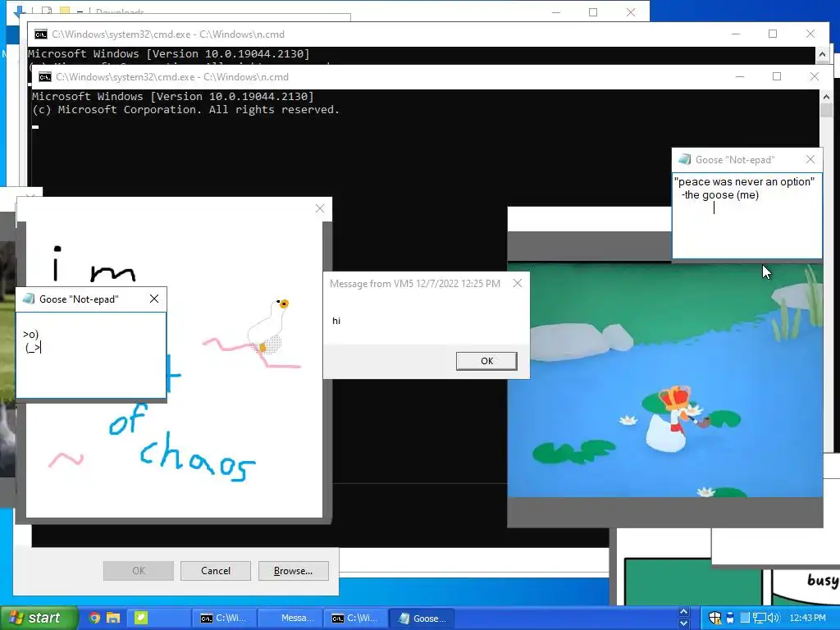Click the "hi" message text
Image resolution: width=840 pixels, height=630 pixels.
click(x=336, y=321)
